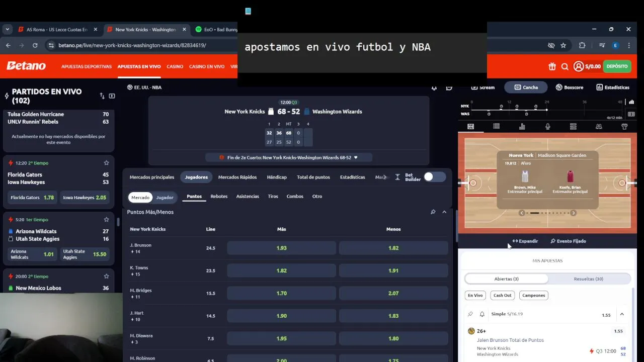
Task: Bet Utah State Aggies at 15.50
Action: tap(85, 254)
